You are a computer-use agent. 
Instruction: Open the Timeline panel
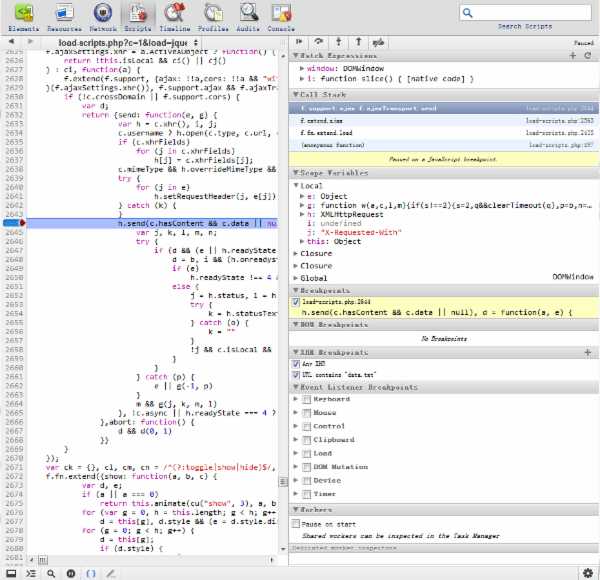175,17
